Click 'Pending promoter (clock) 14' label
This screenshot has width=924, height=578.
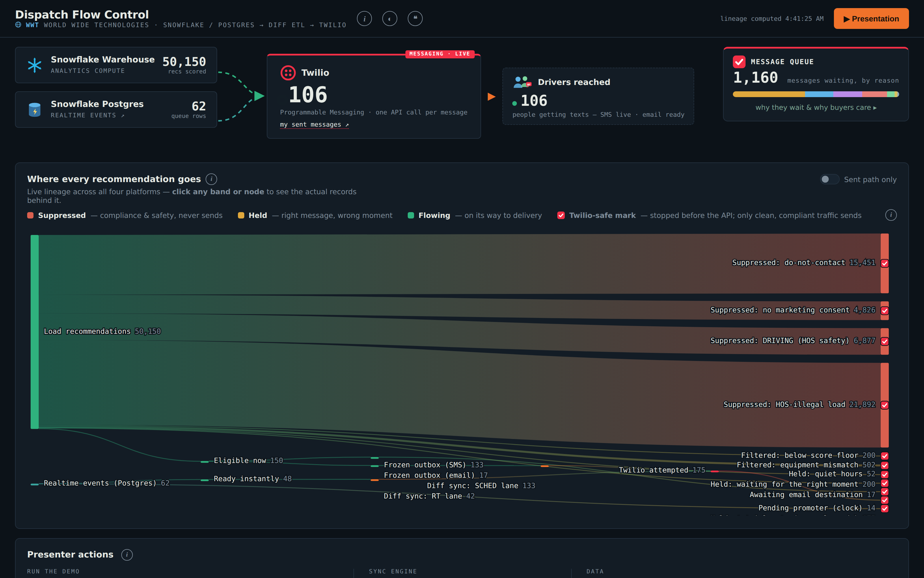(817, 508)
